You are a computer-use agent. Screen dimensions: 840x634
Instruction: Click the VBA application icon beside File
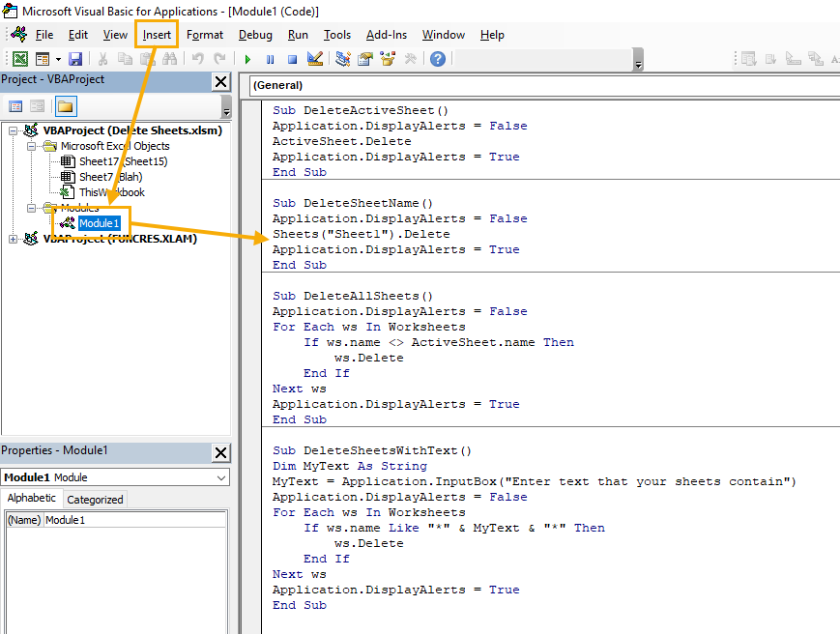[19, 34]
